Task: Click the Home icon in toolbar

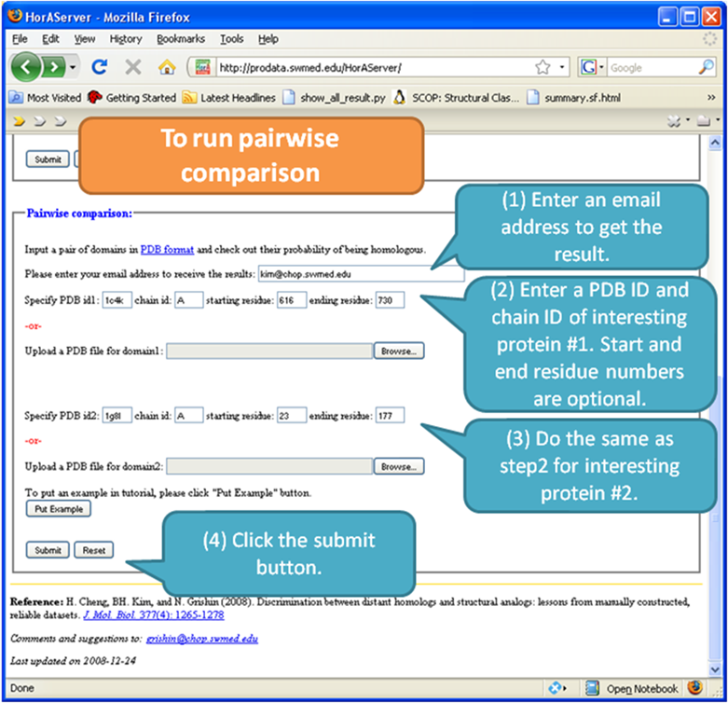Action: pos(166,68)
